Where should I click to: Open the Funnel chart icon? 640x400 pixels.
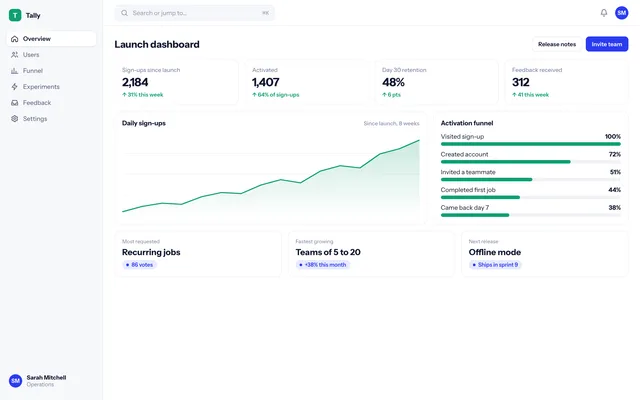pyautogui.click(x=15, y=71)
